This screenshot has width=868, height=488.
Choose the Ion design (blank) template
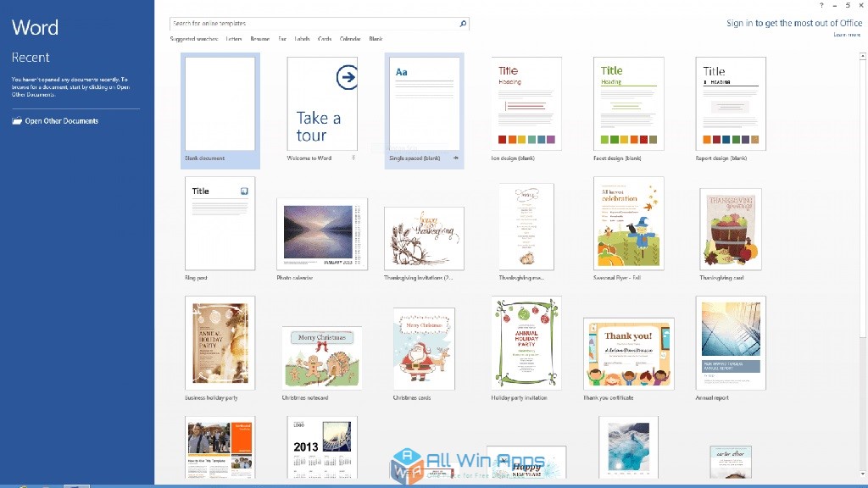pos(526,103)
